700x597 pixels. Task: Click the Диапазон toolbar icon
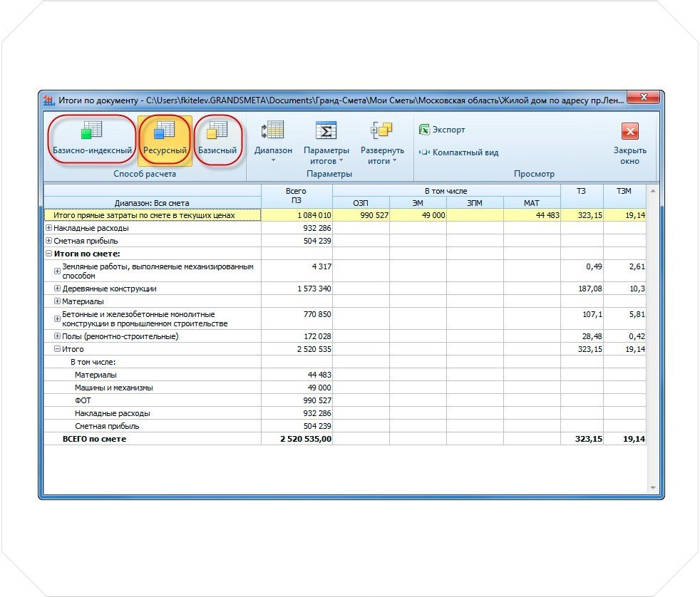[x=273, y=130]
